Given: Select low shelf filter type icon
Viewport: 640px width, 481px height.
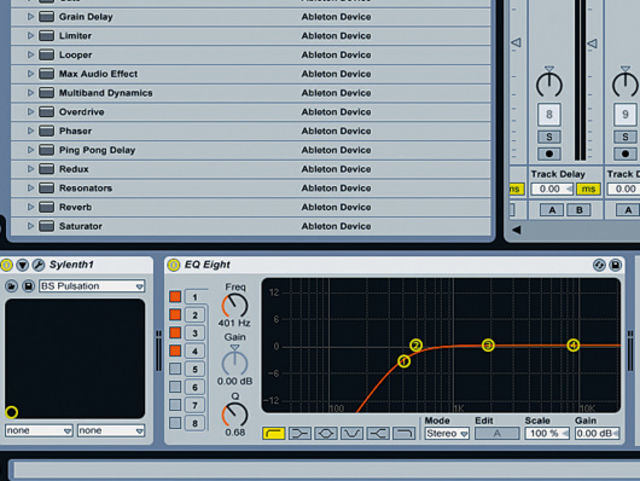Looking at the screenshot, I should click(x=300, y=433).
